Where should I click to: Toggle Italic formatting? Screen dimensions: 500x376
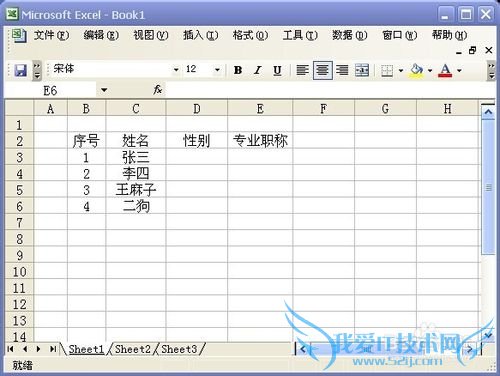point(258,70)
